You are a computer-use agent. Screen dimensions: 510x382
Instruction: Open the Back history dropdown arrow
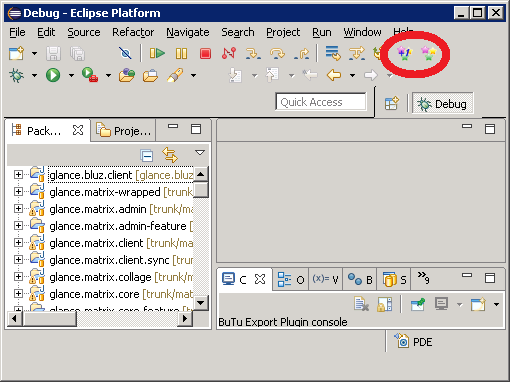pos(352,76)
